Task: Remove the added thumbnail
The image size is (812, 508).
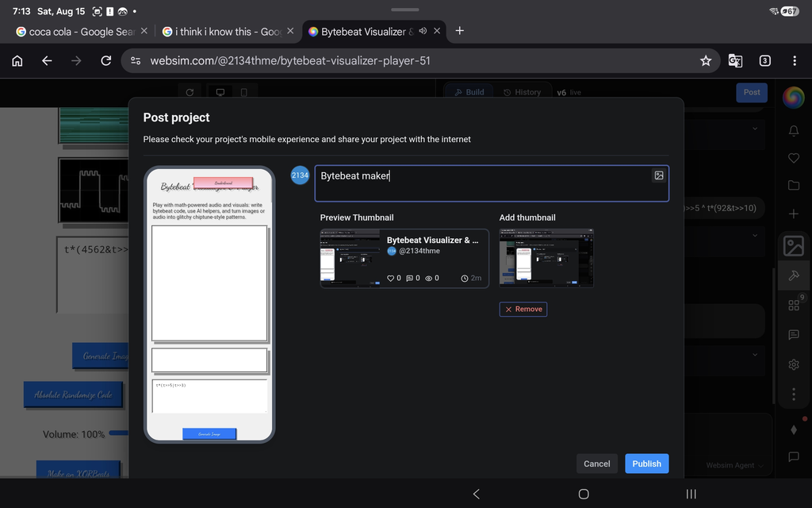Action: (x=523, y=309)
